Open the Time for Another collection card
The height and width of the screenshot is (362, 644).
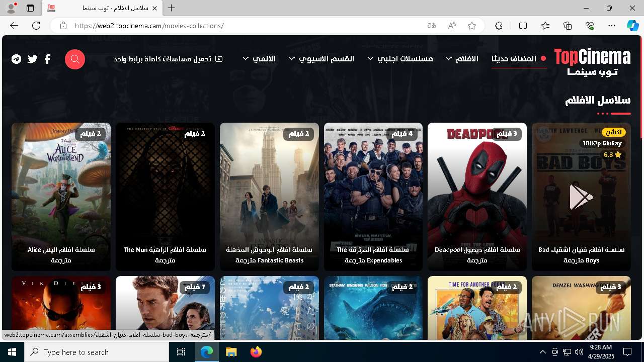point(477,308)
